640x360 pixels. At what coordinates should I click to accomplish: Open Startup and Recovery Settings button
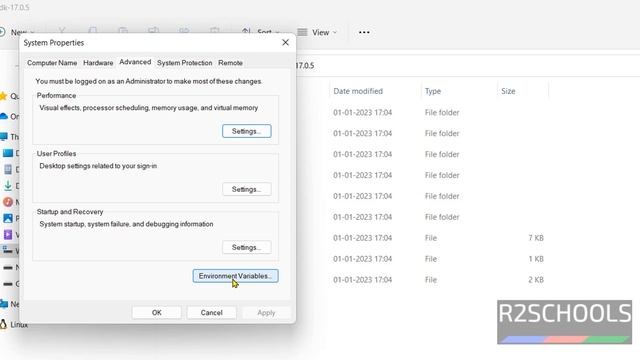(247, 247)
